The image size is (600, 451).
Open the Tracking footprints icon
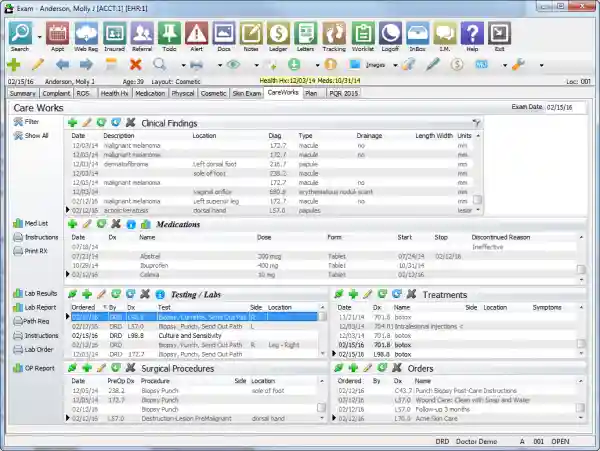click(x=334, y=33)
